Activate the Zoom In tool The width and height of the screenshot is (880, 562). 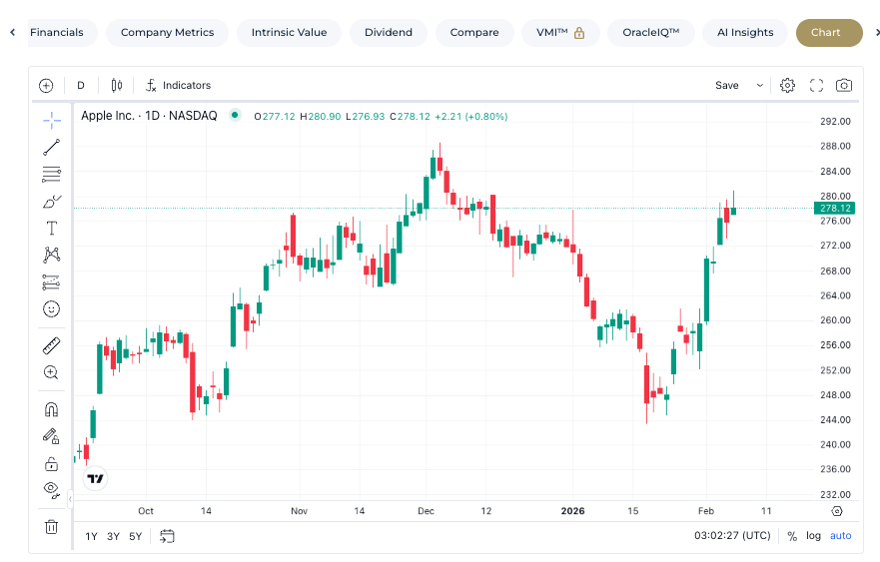point(51,372)
